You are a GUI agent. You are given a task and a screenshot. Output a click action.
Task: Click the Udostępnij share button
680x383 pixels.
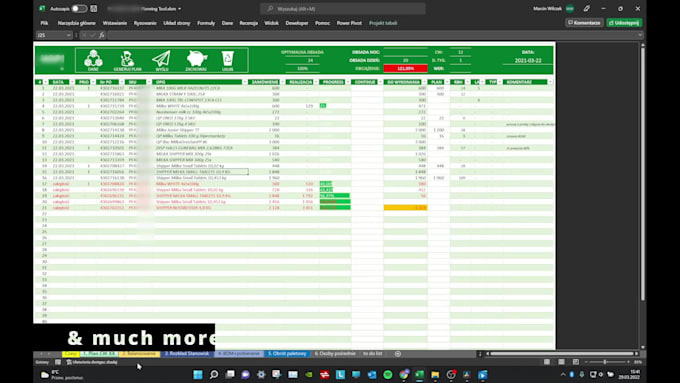[x=624, y=23]
